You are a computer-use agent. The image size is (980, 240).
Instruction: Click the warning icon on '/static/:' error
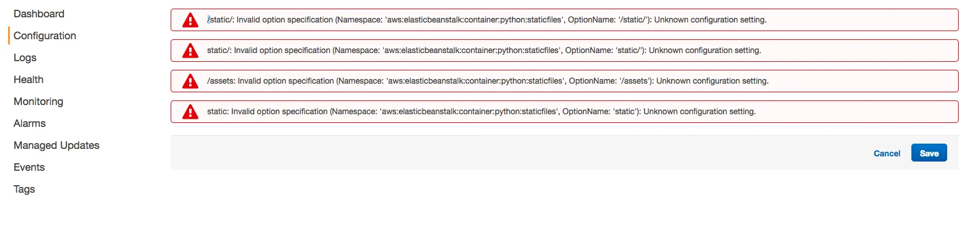pos(190,20)
